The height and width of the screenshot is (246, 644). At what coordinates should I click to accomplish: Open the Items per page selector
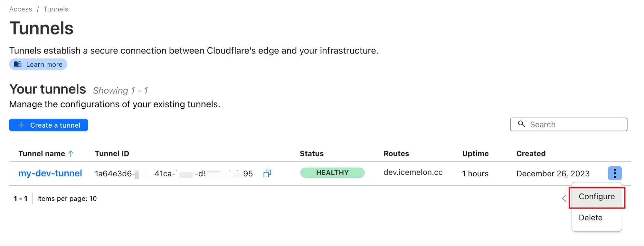click(x=67, y=199)
